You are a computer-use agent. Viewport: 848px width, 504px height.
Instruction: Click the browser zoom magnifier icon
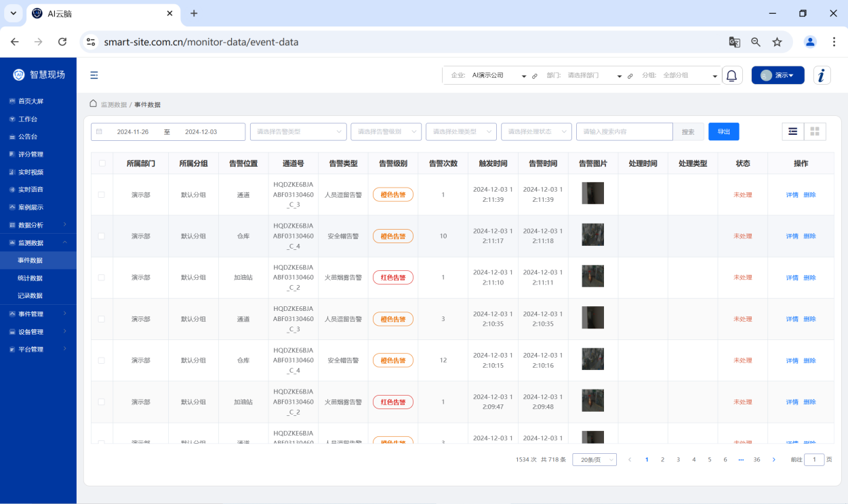(756, 42)
